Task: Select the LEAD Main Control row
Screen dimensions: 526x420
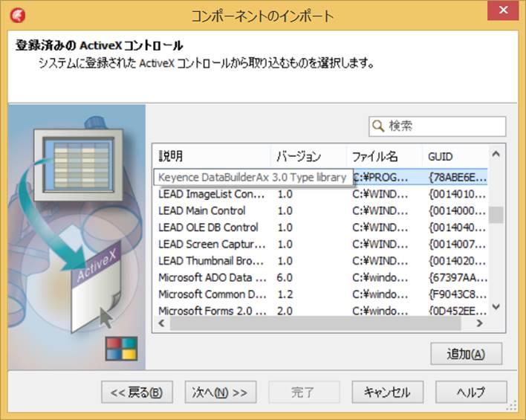Action: coord(320,211)
